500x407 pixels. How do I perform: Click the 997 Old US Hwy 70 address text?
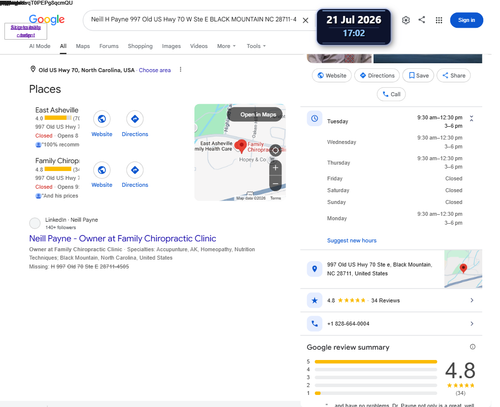click(379, 269)
